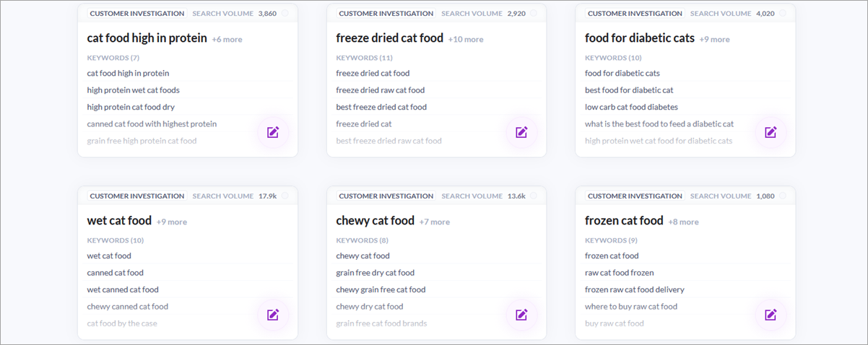This screenshot has height=345, width=868.
Task: Click Customer Investigation tag on food for diabetic cats card
Action: 635,13
